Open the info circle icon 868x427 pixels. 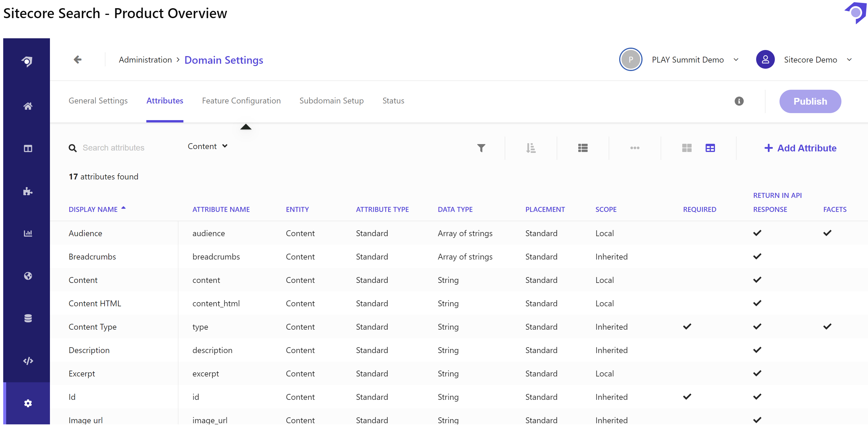click(739, 101)
